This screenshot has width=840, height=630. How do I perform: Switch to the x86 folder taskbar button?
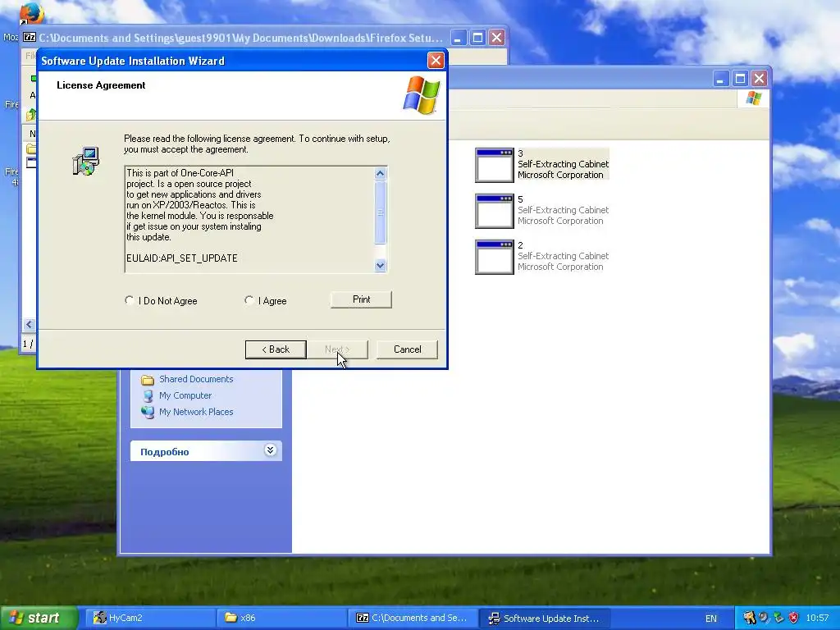click(282, 618)
